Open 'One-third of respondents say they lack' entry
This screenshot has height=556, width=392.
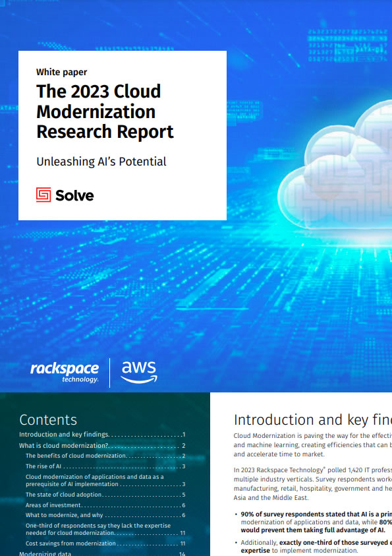[105, 529]
